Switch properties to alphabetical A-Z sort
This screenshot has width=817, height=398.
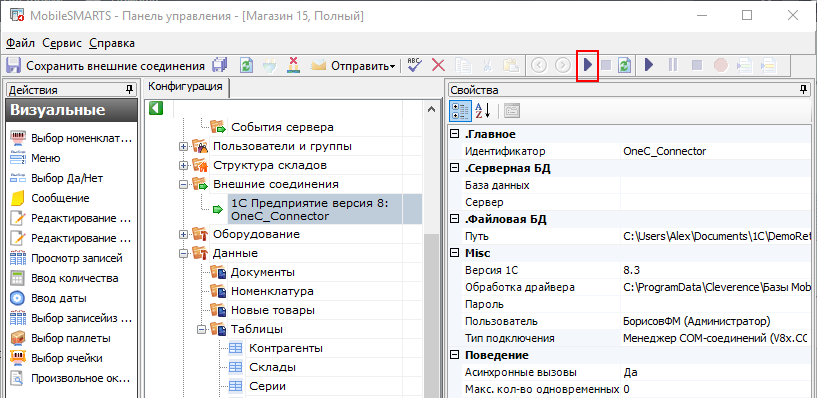(482, 110)
